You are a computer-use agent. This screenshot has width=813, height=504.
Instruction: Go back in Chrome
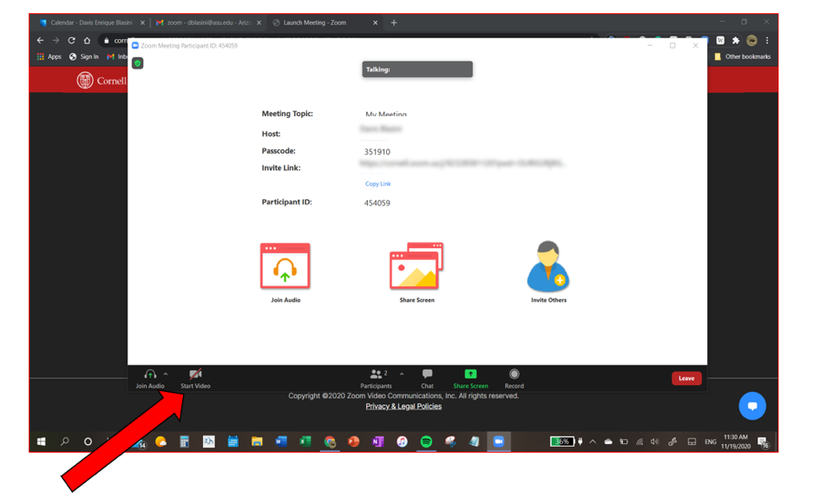pos(41,41)
